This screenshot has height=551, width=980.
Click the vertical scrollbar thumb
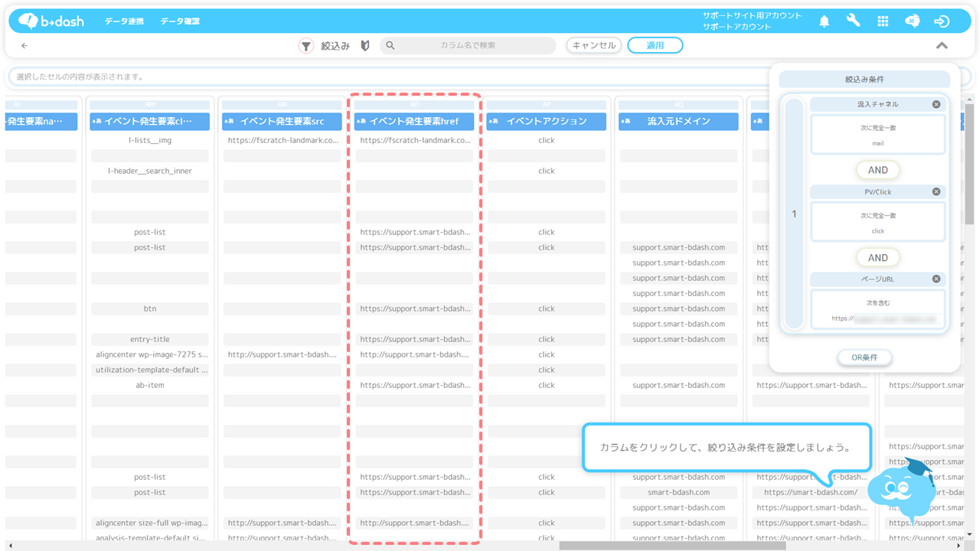[x=969, y=165]
